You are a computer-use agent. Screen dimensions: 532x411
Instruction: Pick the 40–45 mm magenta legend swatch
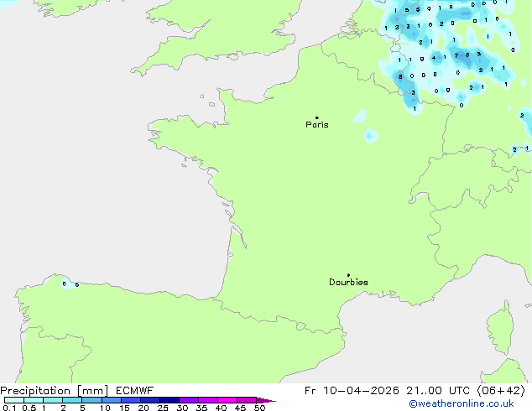point(227,400)
